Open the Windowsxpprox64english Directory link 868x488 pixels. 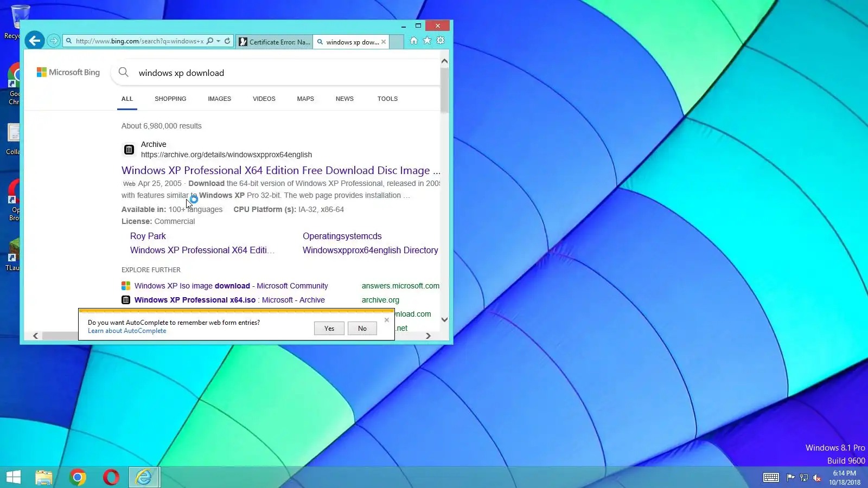pyautogui.click(x=371, y=250)
